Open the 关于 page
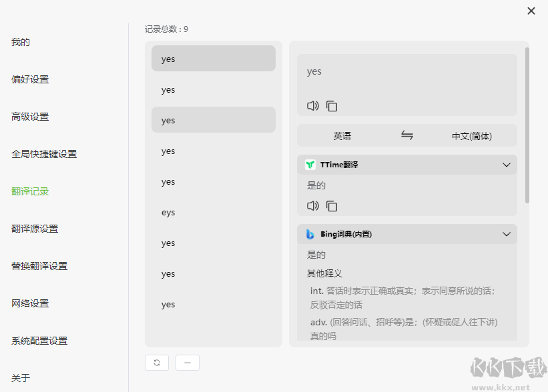 click(x=21, y=378)
